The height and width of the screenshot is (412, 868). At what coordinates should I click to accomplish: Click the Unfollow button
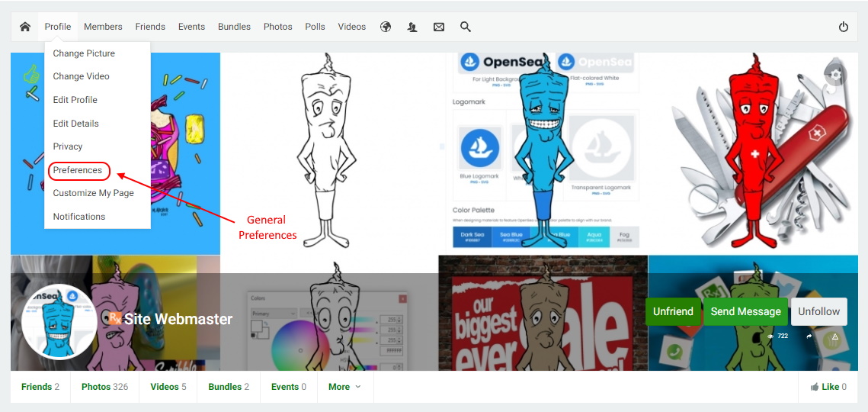point(818,311)
